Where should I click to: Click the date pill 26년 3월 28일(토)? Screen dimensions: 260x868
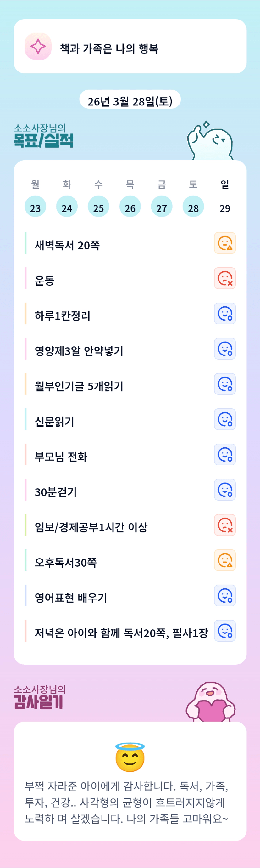pos(130,101)
